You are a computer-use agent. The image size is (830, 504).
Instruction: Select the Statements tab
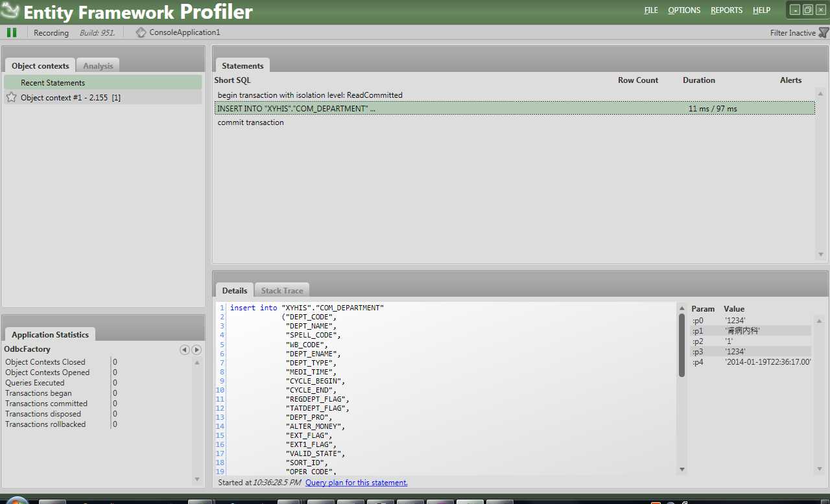[x=243, y=65]
